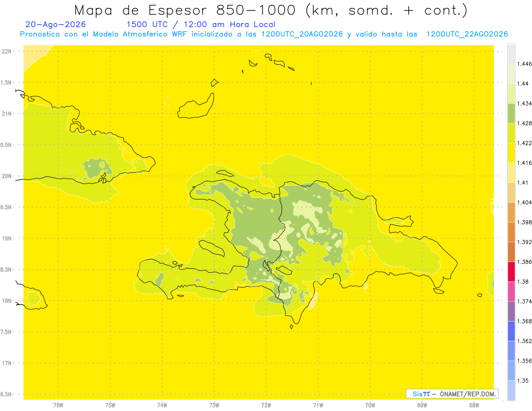Select the bright yellow legend swatch between 1.416 and 1.422
The width and height of the screenshot is (532, 411).
point(511,153)
